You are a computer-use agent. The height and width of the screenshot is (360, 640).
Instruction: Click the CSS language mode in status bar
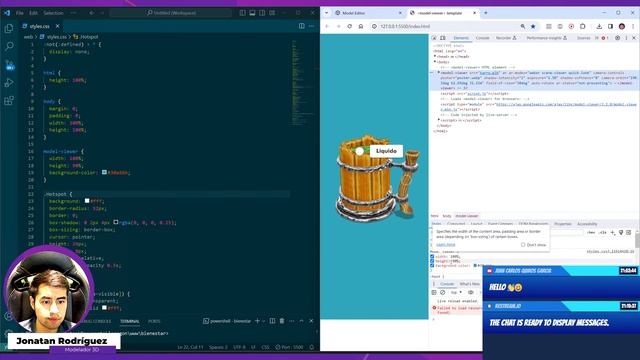click(x=265, y=347)
